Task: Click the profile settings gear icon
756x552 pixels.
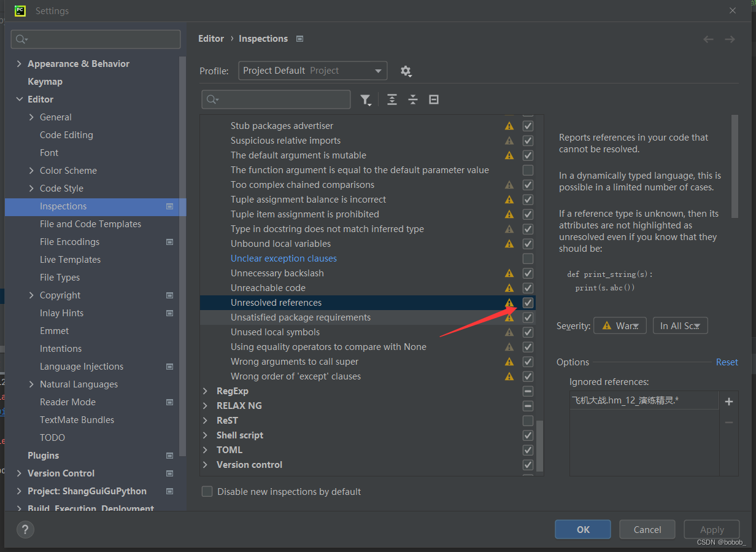Action: click(x=406, y=71)
